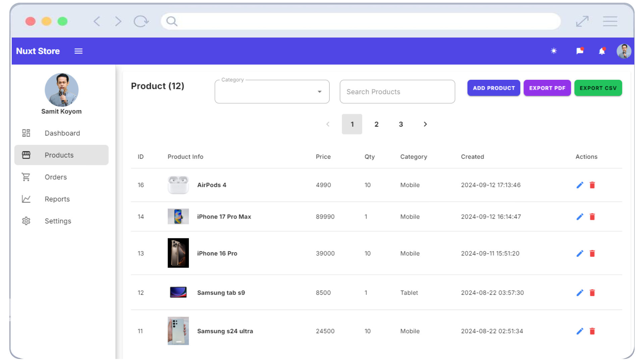
Task: Click the Settings gear icon
Action: 26,221
